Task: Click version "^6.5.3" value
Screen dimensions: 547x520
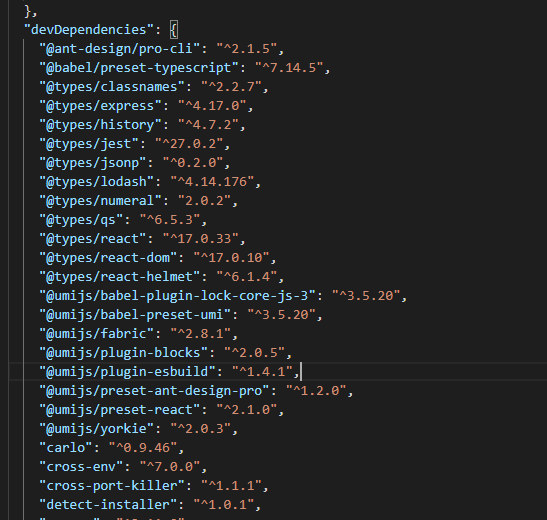Action: pyautogui.click(x=170, y=220)
